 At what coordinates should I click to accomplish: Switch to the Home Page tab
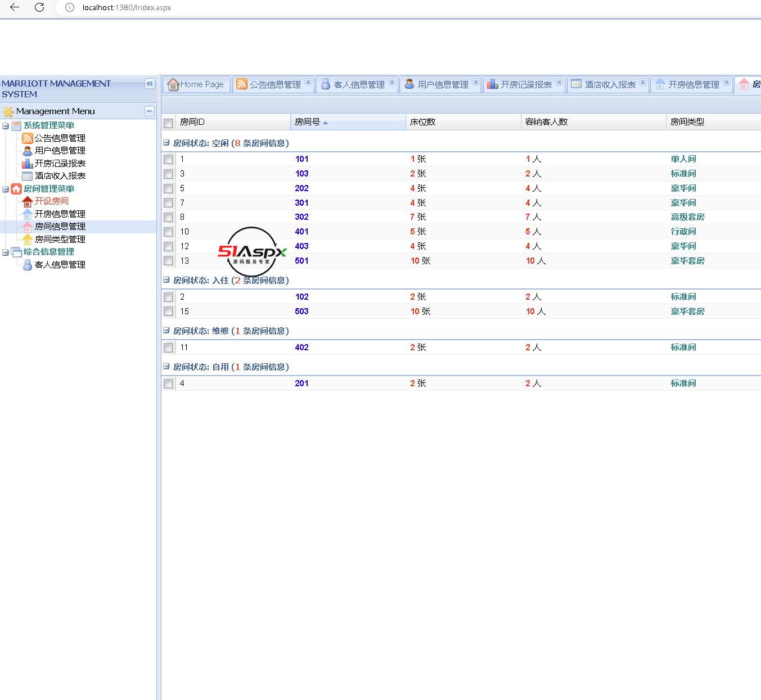pyautogui.click(x=197, y=84)
